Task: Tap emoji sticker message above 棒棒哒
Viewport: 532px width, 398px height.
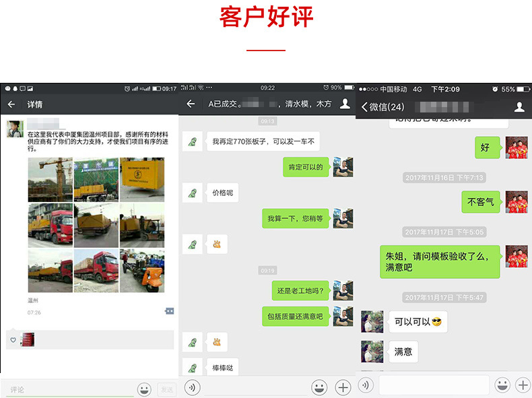Action: [x=217, y=342]
